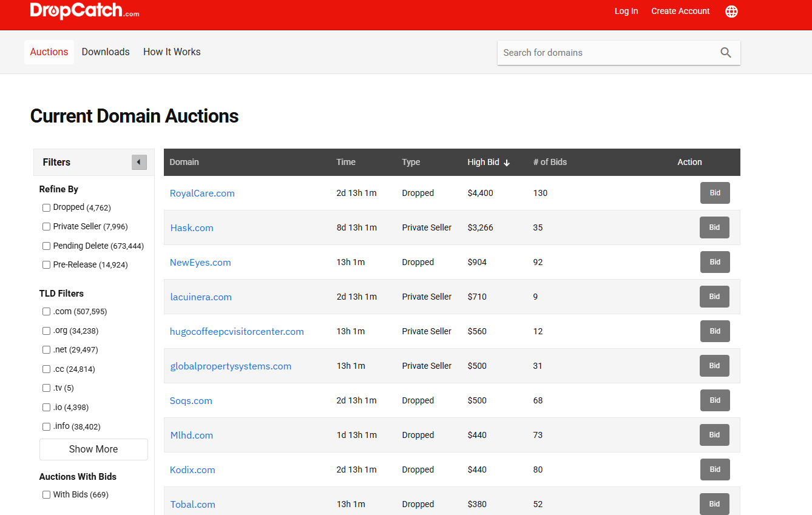Click Bid button for RoyalCare.com
This screenshot has height=515, width=812.
pyautogui.click(x=715, y=193)
